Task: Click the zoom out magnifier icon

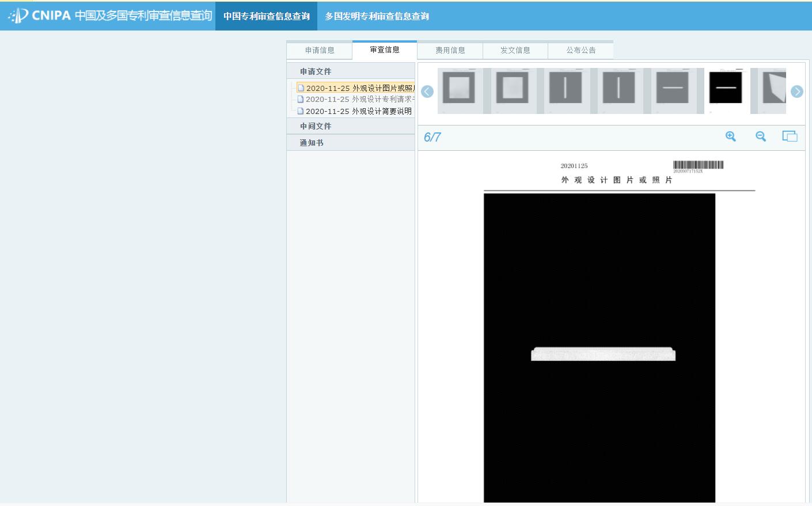Action: (x=761, y=136)
